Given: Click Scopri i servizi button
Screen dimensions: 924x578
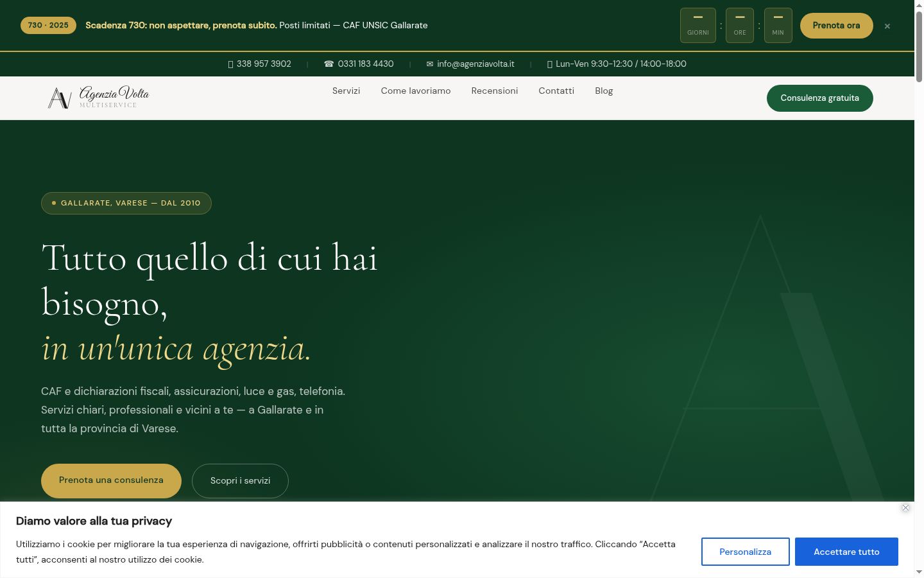Looking at the screenshot, I should [240, 481].
